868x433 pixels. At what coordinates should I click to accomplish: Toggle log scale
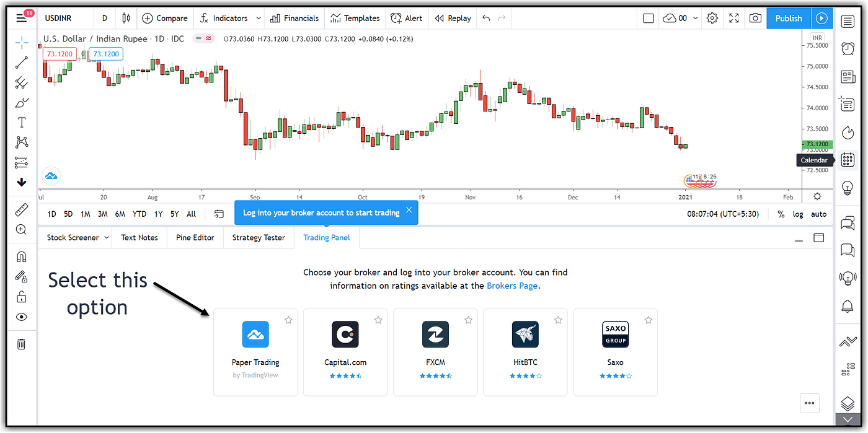[x=798, y=214]
